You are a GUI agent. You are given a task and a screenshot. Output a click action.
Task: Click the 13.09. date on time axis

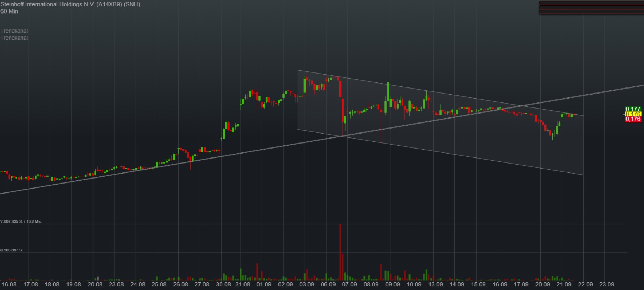436,285
